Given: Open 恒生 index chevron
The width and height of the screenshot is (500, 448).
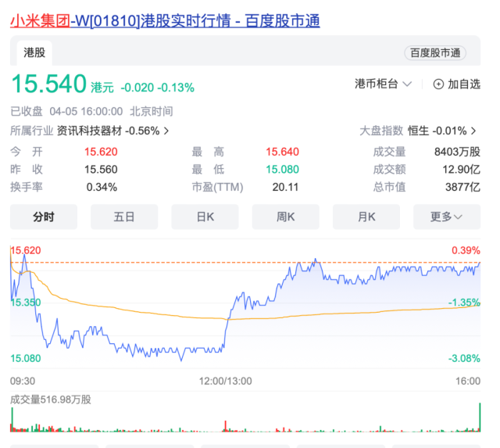Looking at the screenshot, I should coord(473,131).
